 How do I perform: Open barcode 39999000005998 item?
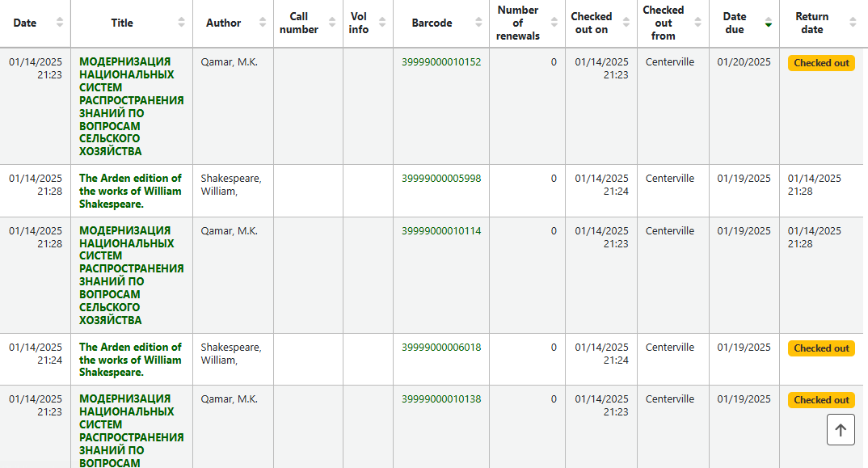[x=441, y=179]
